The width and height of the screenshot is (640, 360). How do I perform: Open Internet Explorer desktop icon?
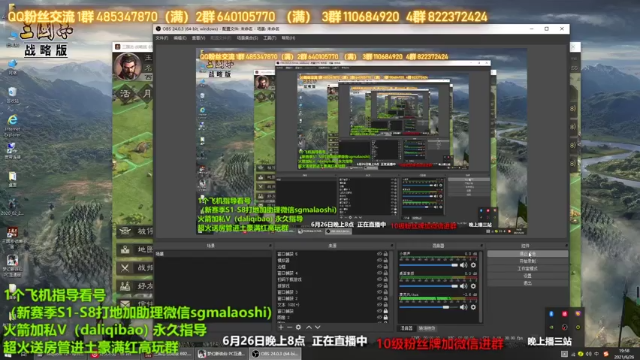pyautogui.click(x=12, y=124)
